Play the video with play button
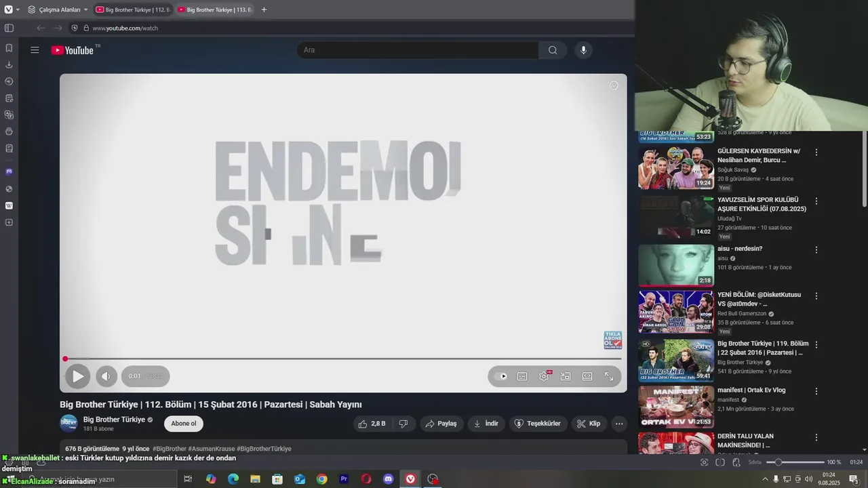The height and width of the screenshot is (488, 868). click(77, 376)
